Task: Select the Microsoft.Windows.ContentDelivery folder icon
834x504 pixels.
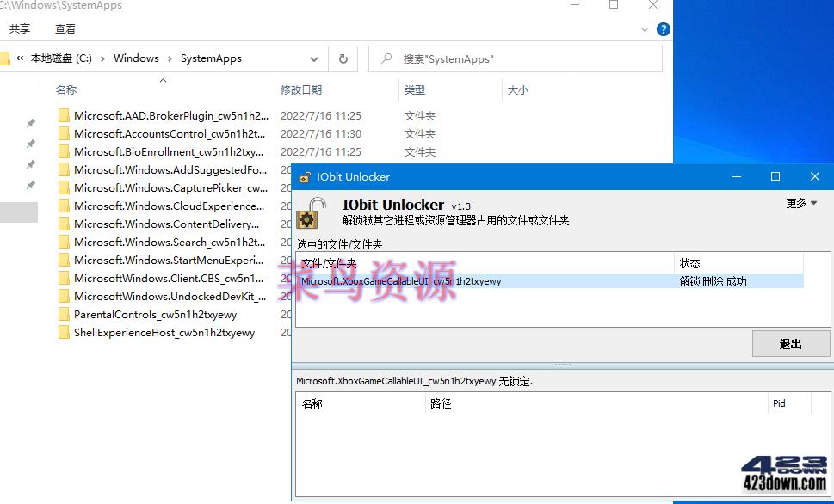Action: tap(64, 224)
